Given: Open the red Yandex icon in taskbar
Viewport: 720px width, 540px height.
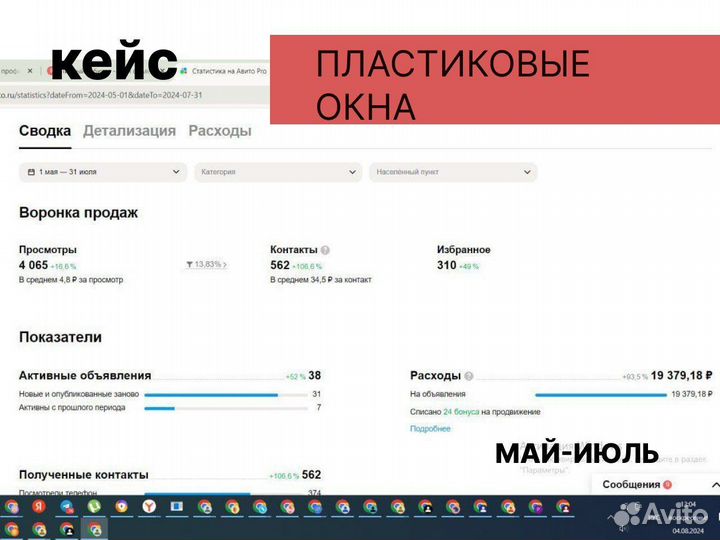Looking at the screenshot, I should click(x=39, y=506).
